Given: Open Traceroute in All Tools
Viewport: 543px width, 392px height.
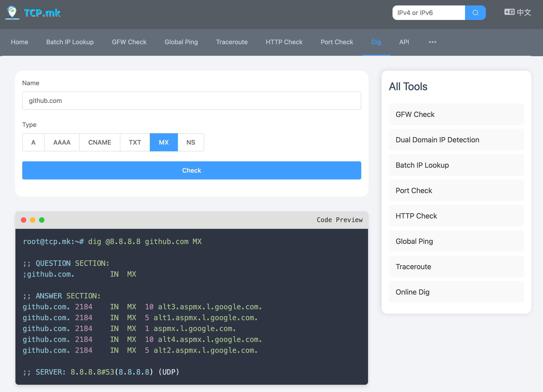Looking at the screenshot, I should 456,267.
